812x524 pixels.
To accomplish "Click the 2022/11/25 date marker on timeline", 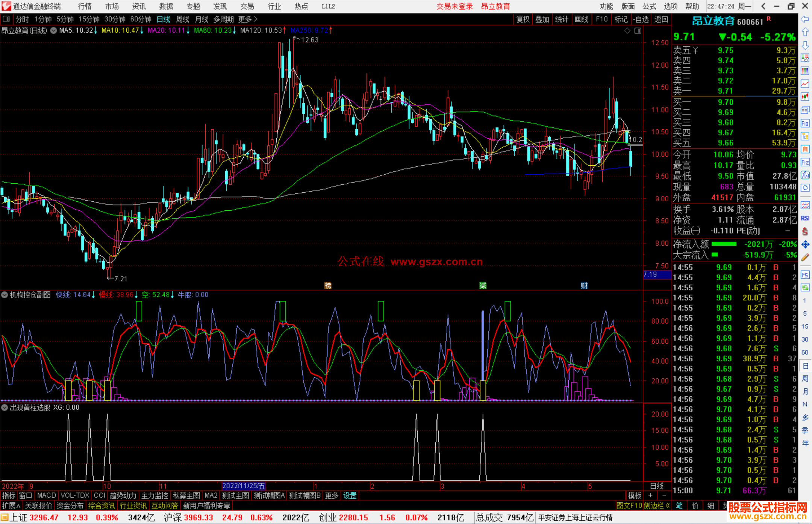I will pos(244,486).
